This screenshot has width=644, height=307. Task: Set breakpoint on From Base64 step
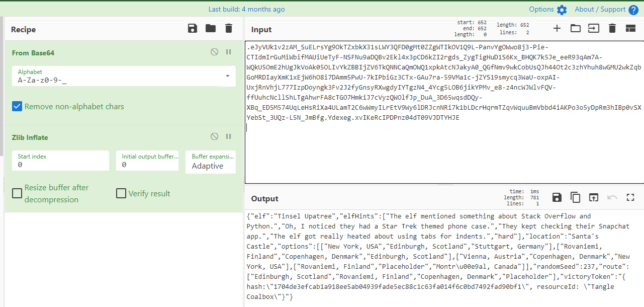228,52
